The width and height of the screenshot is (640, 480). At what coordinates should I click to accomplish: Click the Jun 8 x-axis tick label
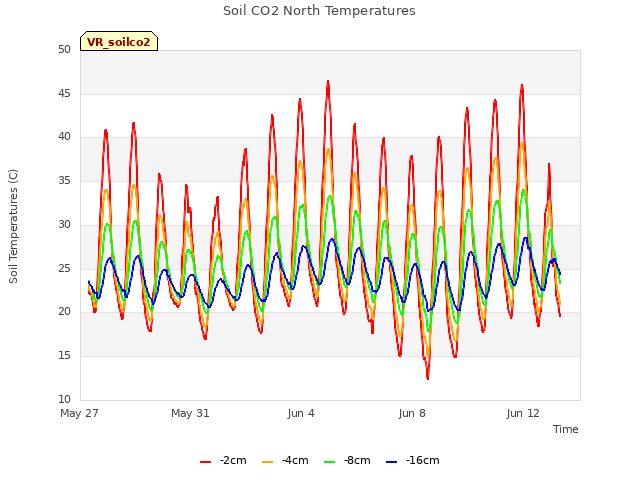[x=412, y=413]
